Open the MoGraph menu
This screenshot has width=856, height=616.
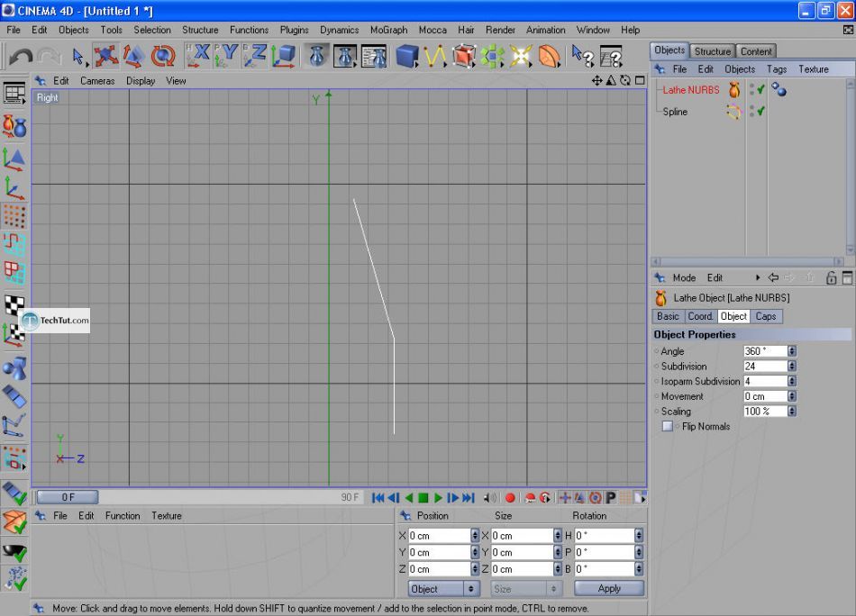(x=388, y=30)
